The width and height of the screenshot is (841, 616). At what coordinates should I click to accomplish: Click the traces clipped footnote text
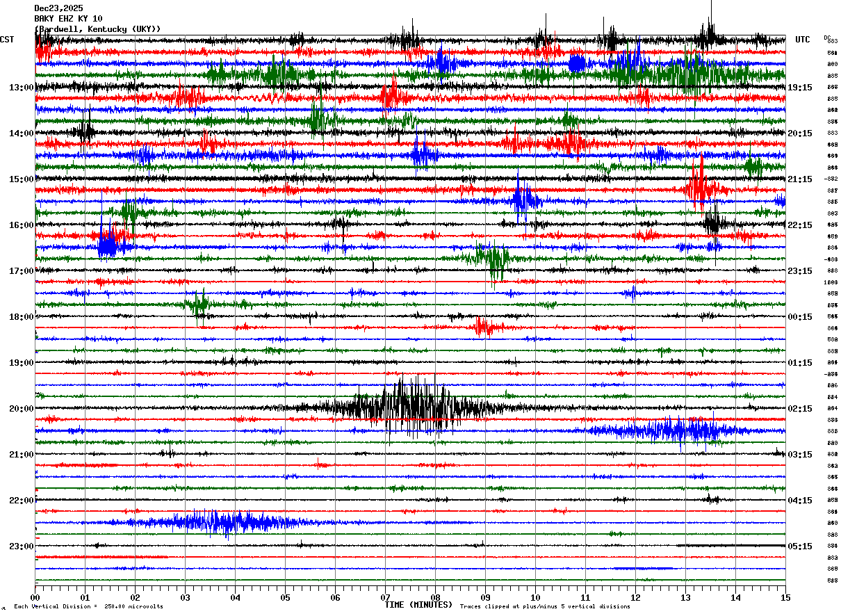545,606
